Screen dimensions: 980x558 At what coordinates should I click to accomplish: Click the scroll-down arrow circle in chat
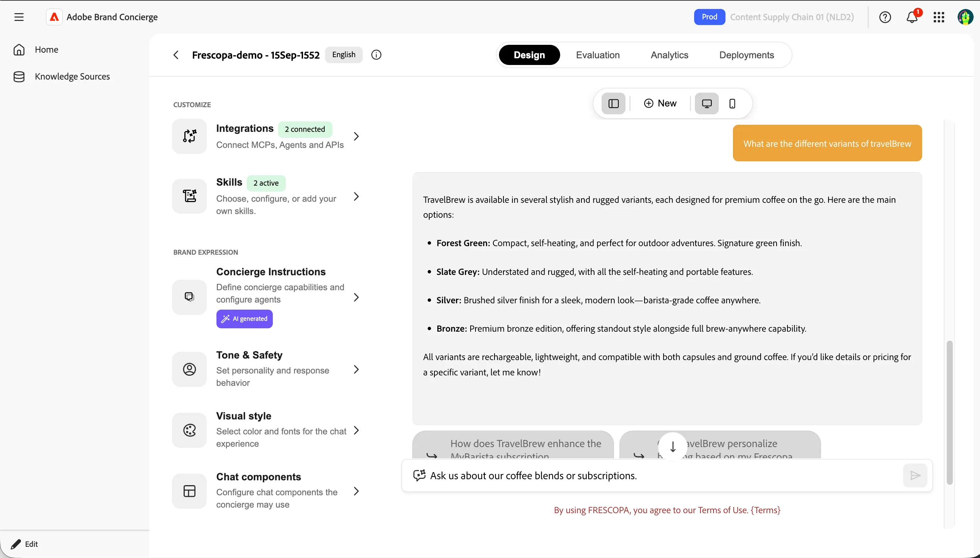coord(672,446)
